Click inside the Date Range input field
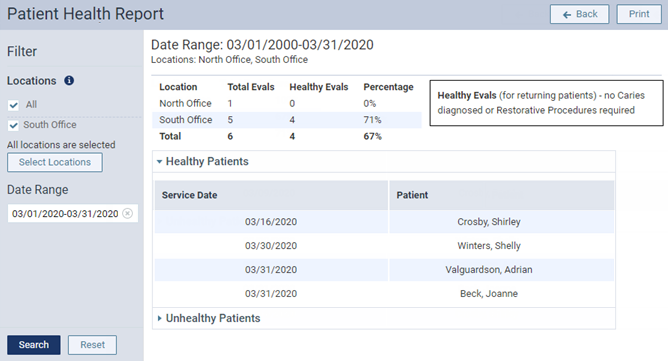 (x=65, y=214)
